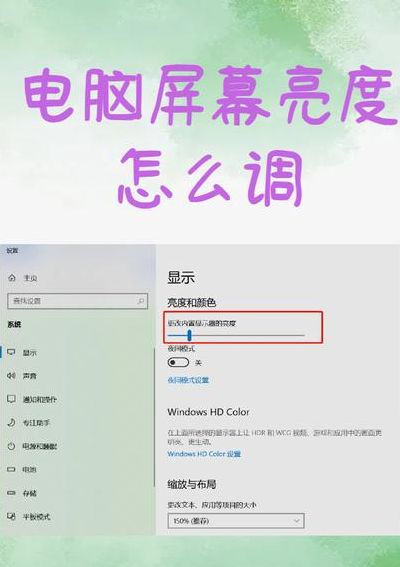Click the chevron arrow of scale combo box

(297, 521)
